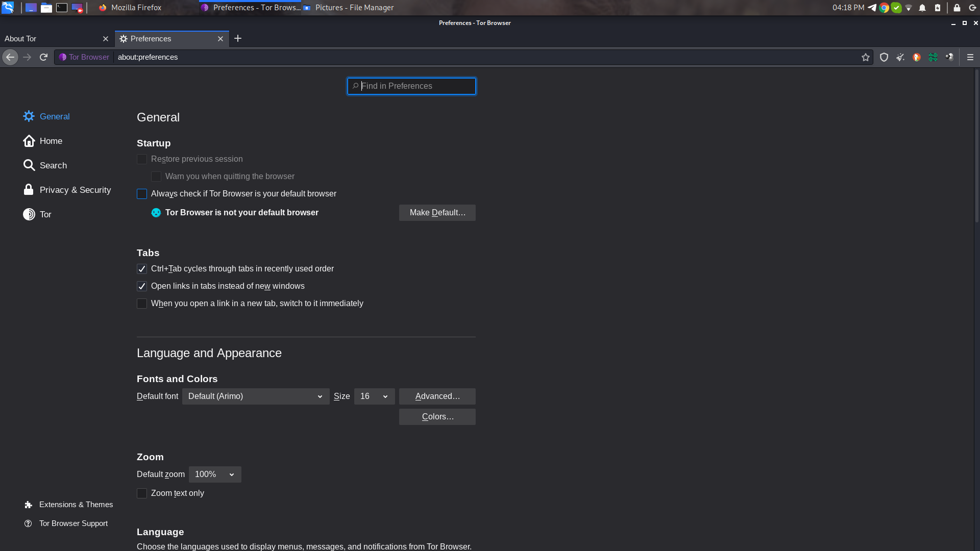The image size is (980, 551).
Task: Launch the terminal emulator from panel
Action: 62,8
